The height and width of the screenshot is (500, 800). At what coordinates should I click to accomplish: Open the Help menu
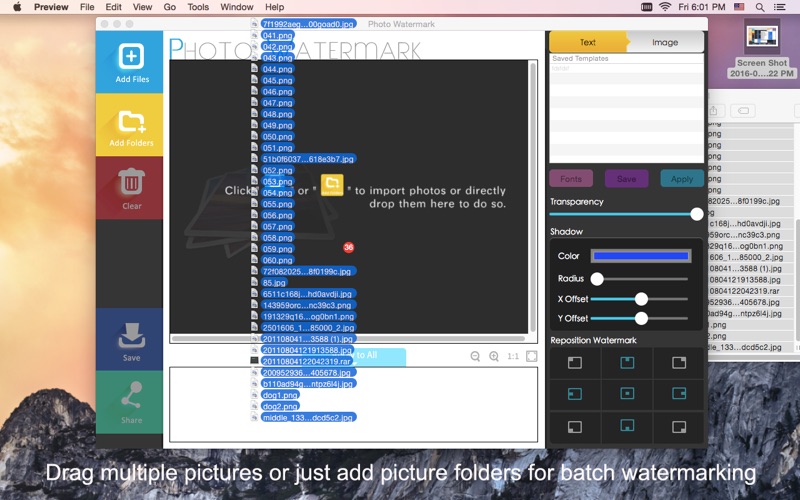pos(274,7)
